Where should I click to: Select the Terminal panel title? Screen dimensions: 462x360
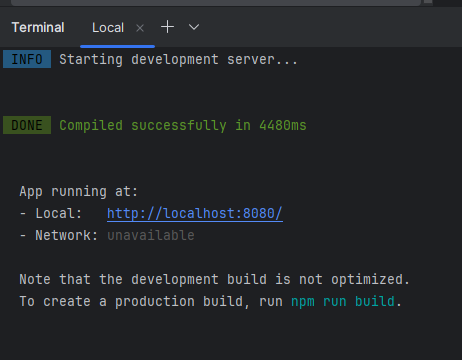point(38,27)
